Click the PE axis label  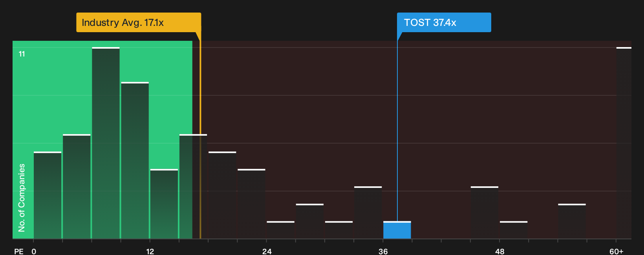19,251
